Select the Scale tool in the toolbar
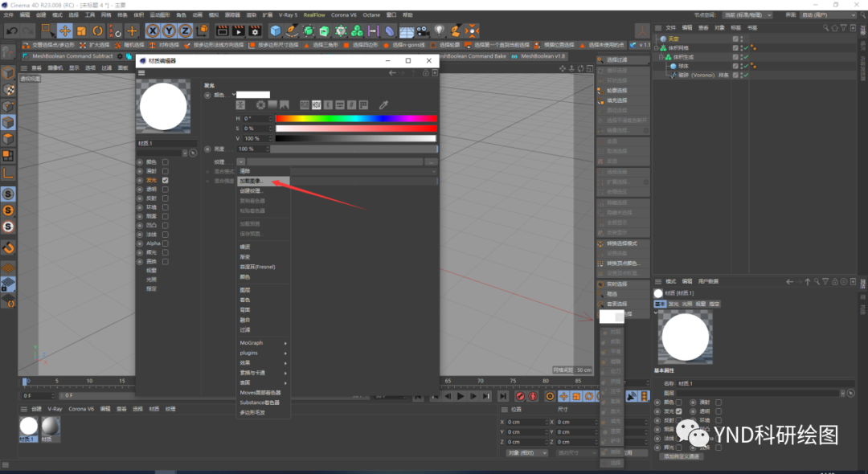The height and width of the screenshot is (474, 868). [x=81, y=31]
